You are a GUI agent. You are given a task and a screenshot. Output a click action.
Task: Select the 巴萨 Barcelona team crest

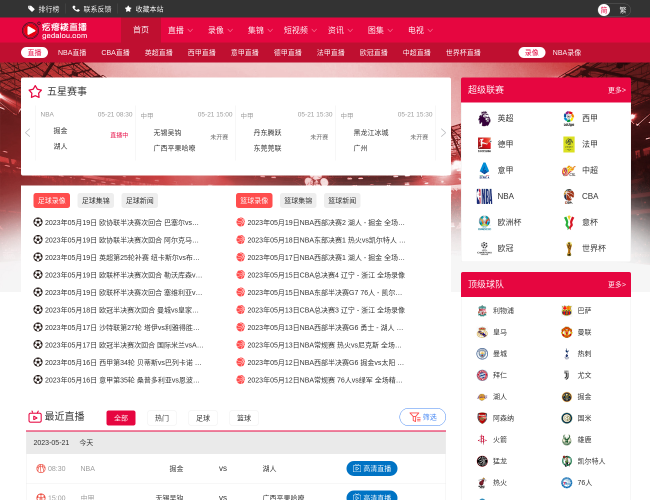(566, 311)
